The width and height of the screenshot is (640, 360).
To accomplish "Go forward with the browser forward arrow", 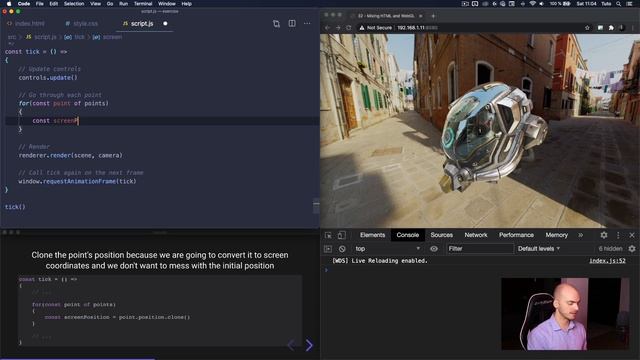I will pyautogui.click(x=338, y=28).
